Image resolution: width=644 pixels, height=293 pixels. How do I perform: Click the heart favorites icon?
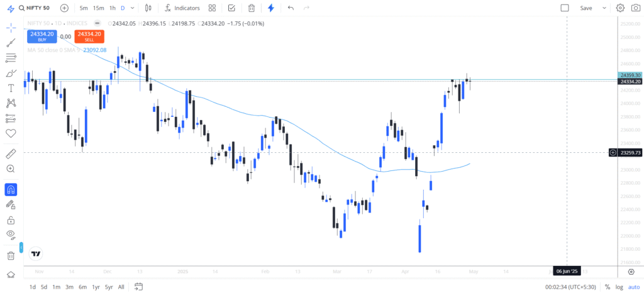11,133
